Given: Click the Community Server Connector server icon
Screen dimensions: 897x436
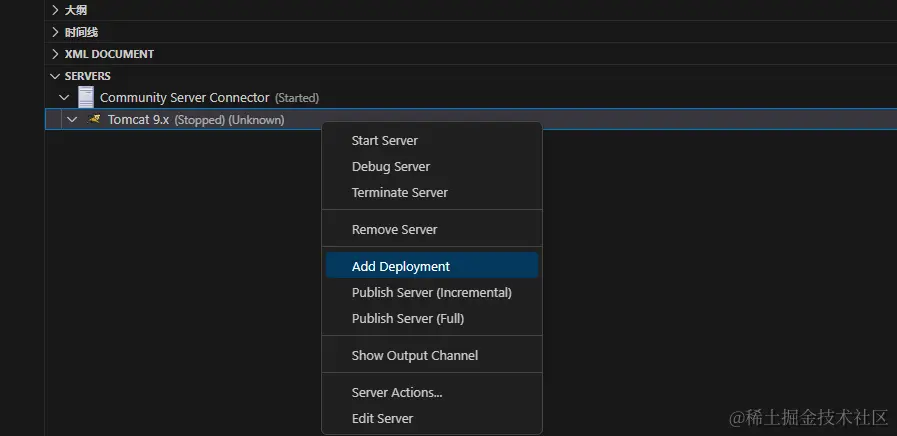Looking at the screenshot, I should point(86,97).
